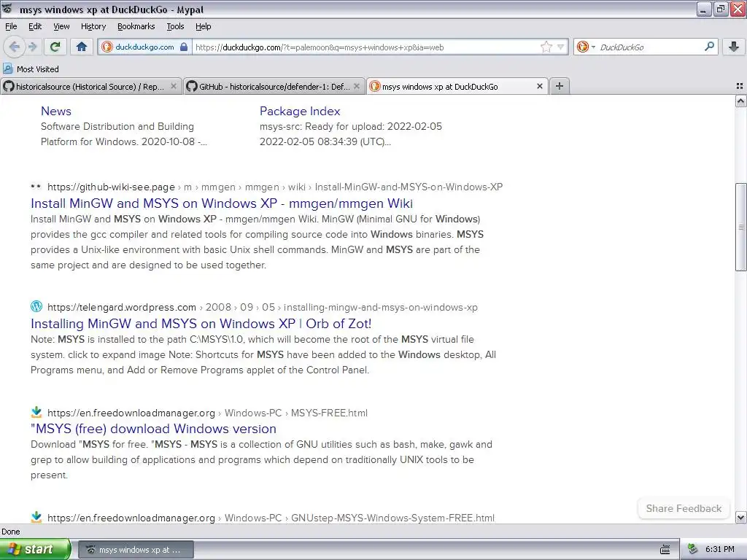Image resolution: width=747 pixels, height=560 pixels.
Task: Click the WordPress favicon beside telengard result
Action: 36,306
